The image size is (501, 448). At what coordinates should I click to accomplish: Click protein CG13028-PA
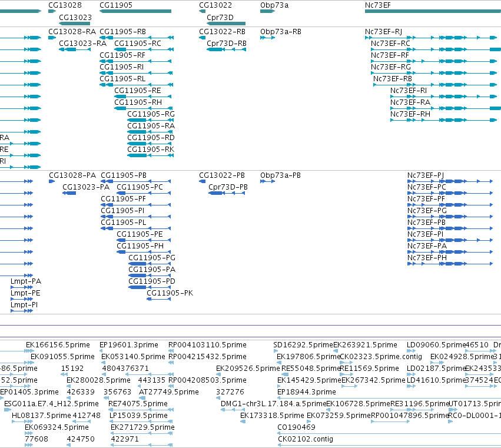coord(72,175)
